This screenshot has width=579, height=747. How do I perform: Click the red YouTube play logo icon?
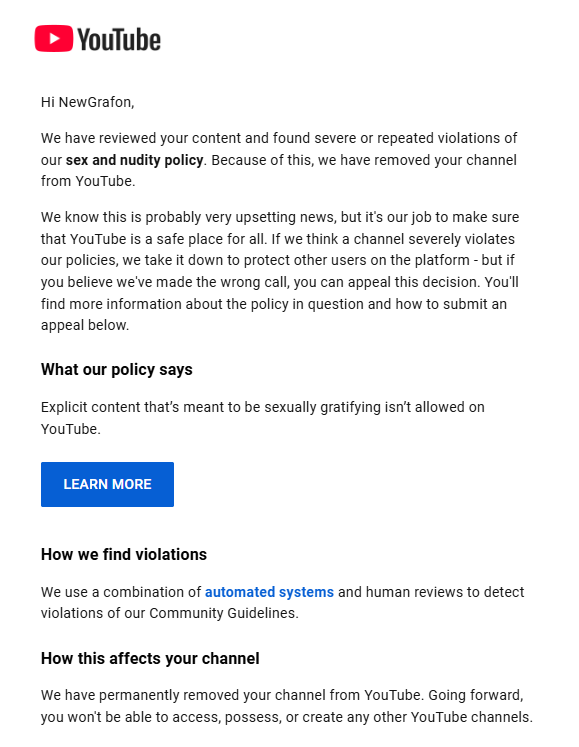pos(54,39)
